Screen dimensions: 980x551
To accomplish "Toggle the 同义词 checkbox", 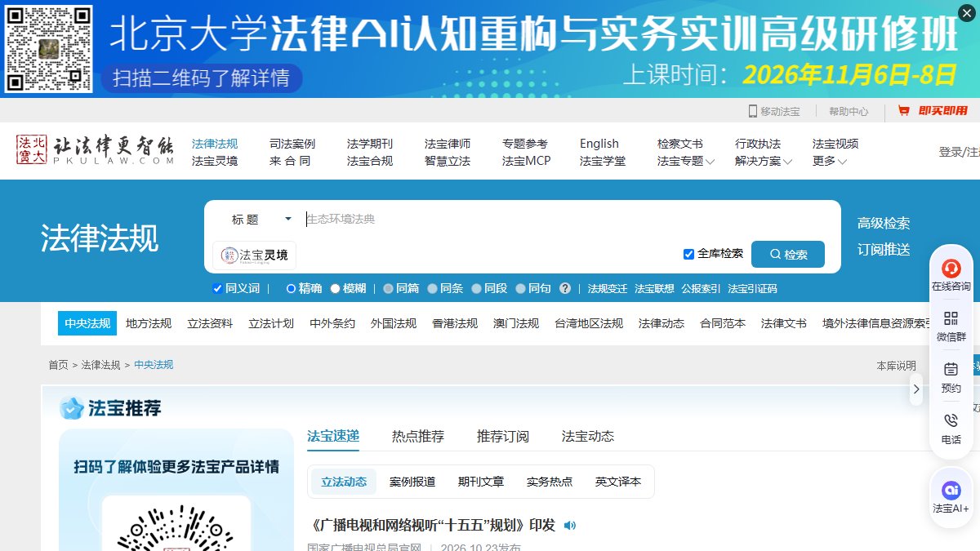I will click(x=217, y=288).
